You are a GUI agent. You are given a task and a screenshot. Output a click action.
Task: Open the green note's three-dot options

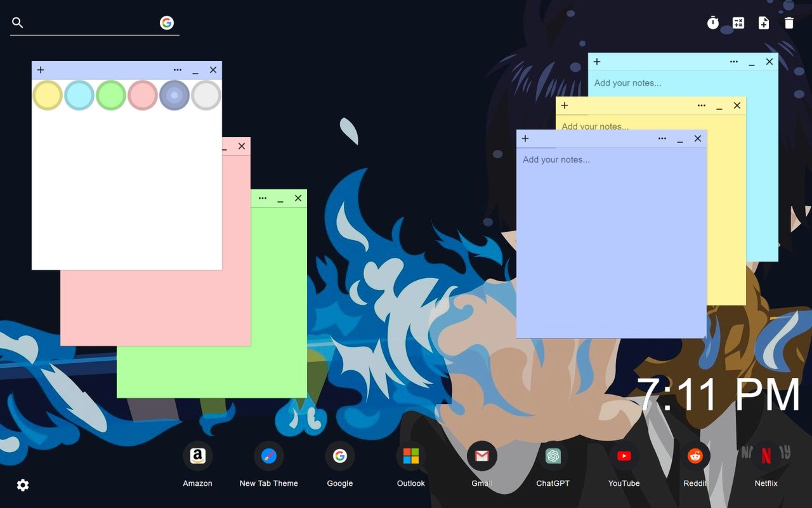click(x=263, y=198)
